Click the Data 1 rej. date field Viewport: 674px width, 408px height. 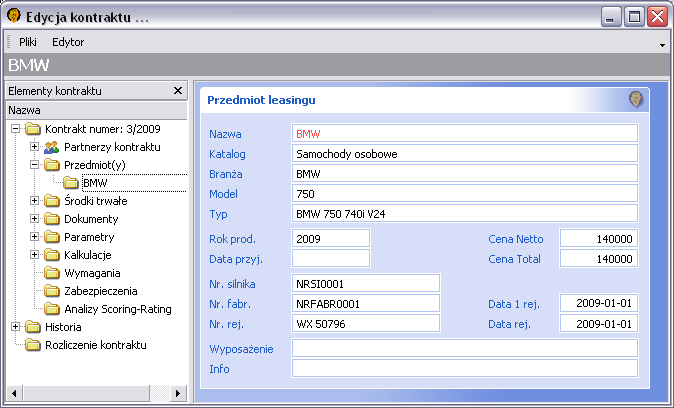click(599, 304)
